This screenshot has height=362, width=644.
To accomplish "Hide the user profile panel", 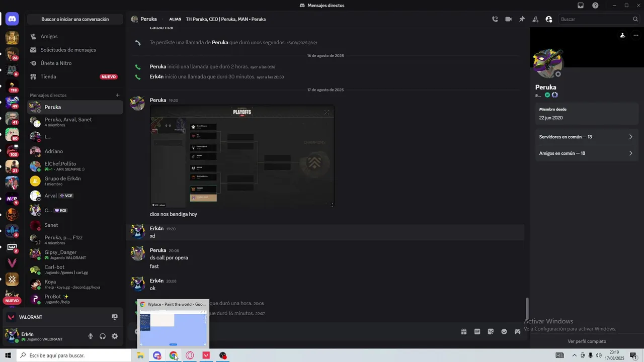I will click(549, 19).
